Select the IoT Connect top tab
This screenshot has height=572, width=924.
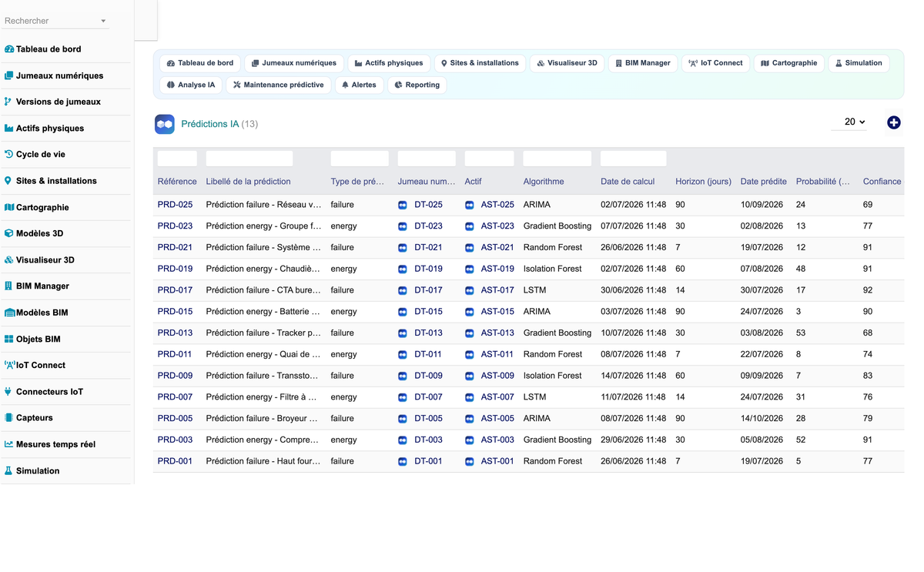point(715,63)
